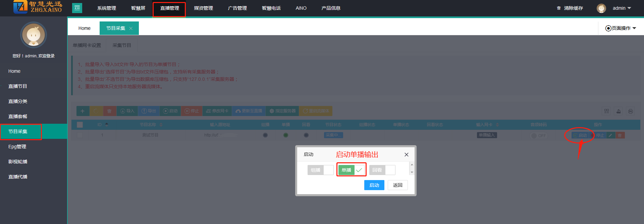Sort by 输入网卡 column arrows
The height and width of the screenshot is (224, 644).
tap(497, 125)
